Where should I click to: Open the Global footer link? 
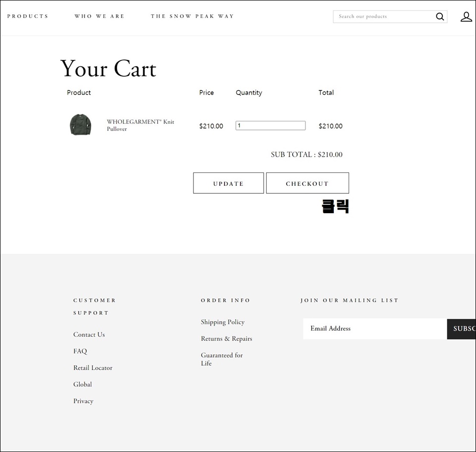83,384
